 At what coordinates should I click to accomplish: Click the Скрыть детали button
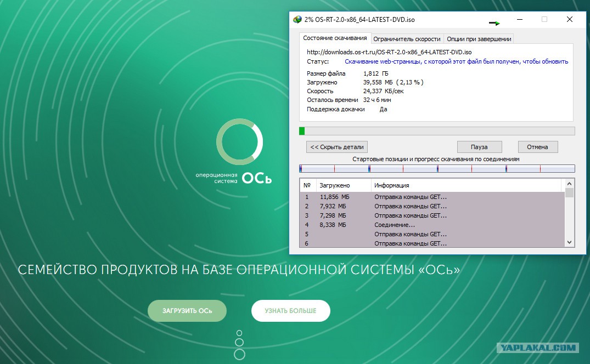pos(337,147)
